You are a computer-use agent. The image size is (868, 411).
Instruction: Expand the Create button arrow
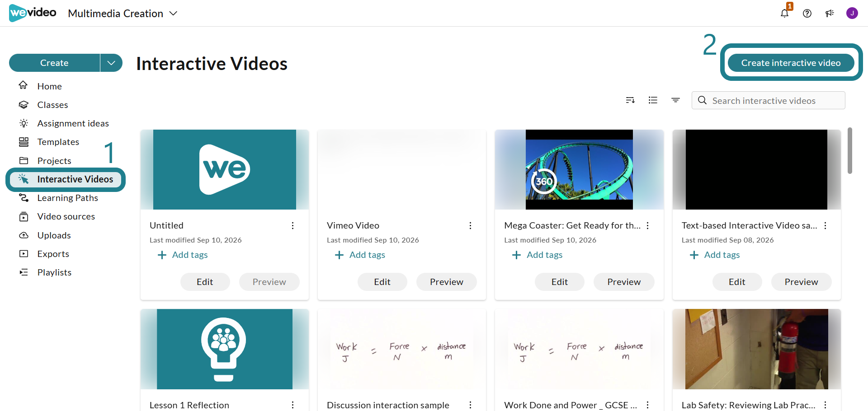coord(111,63)
